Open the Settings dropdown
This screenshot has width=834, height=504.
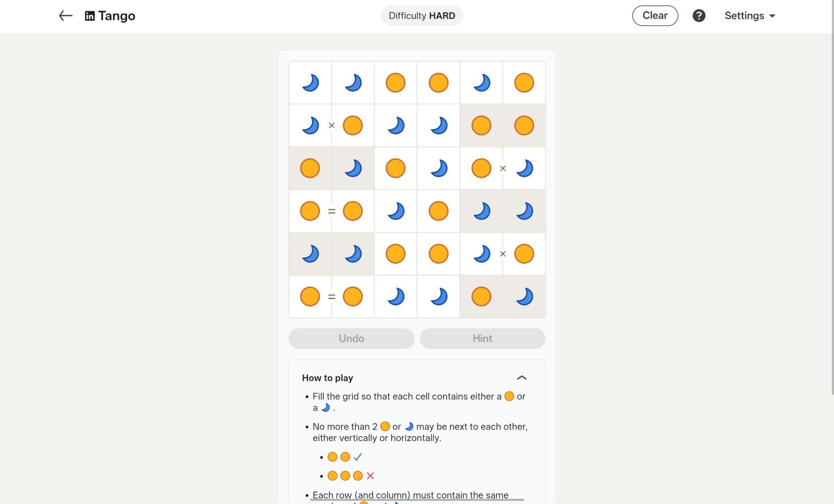(x=750, y=16)
